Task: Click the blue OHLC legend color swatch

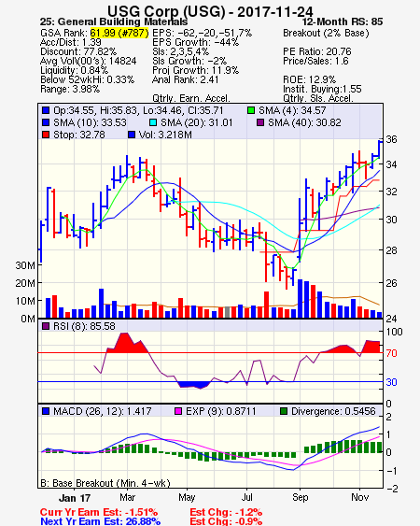Action: tap(46, 110)
